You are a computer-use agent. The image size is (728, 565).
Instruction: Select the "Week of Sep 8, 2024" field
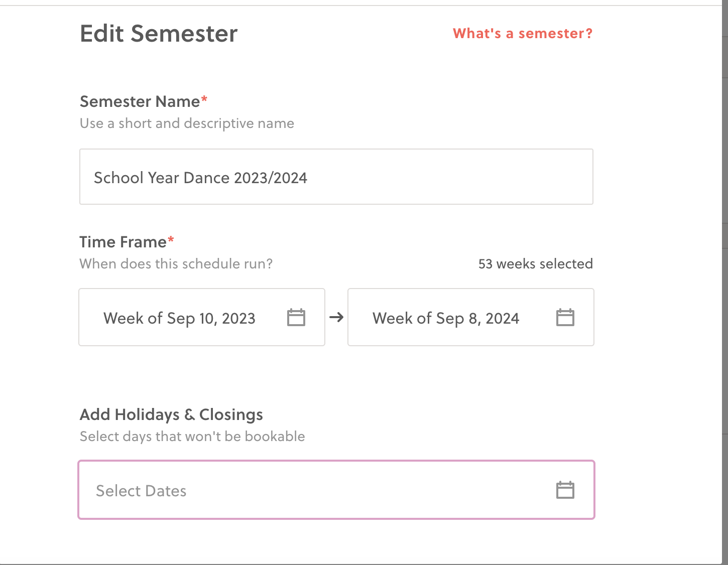445,318
